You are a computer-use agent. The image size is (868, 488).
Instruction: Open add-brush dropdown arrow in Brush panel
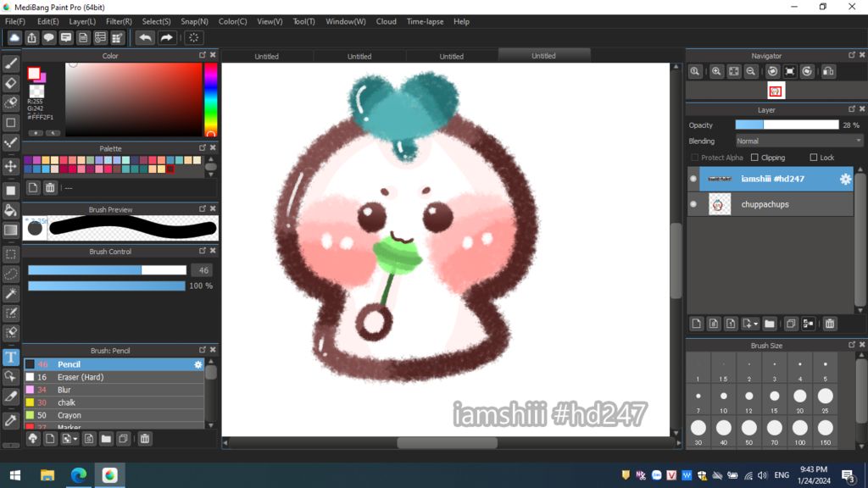pyautogui.click(x=75, y=440)
